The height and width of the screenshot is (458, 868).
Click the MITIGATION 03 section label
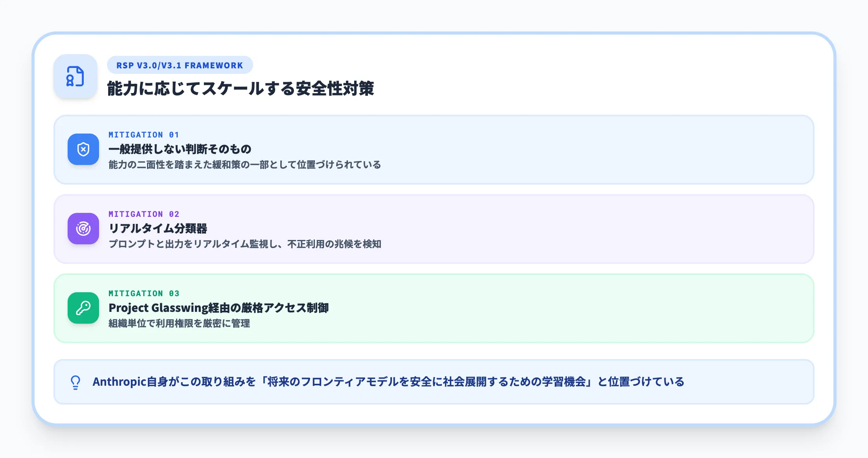(144, 293)
